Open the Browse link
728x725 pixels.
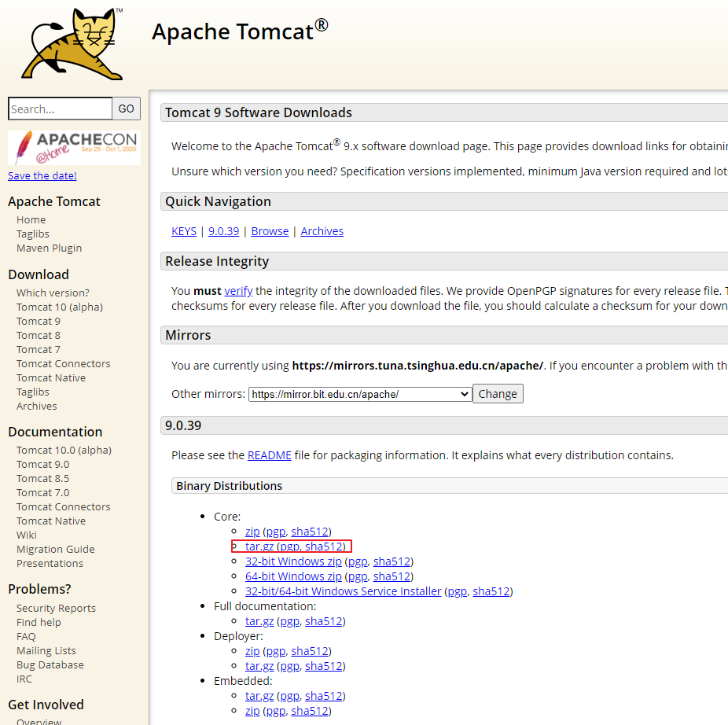(x=270, y=231)
